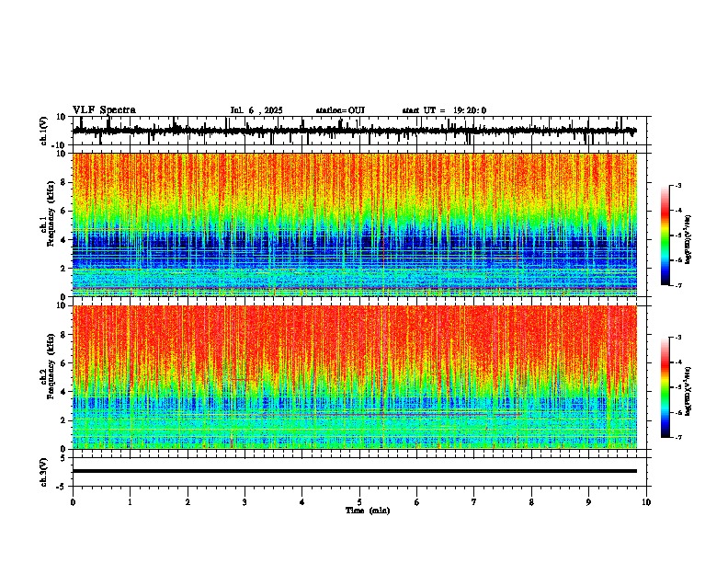Viewport: 728px width, 563px height.
Task: Click the "VLF Spectra" plot title
Action: pos(104,110)
